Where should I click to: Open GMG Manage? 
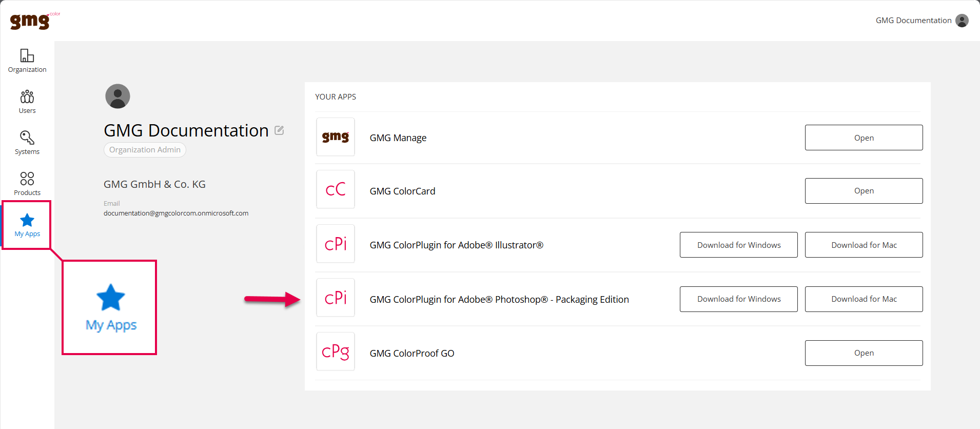tap(864, 138)
